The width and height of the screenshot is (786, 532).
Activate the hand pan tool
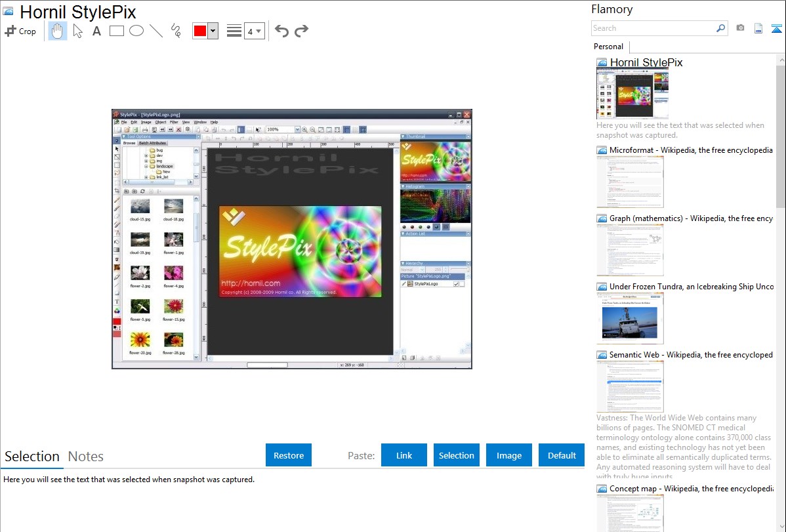[58, 31]
